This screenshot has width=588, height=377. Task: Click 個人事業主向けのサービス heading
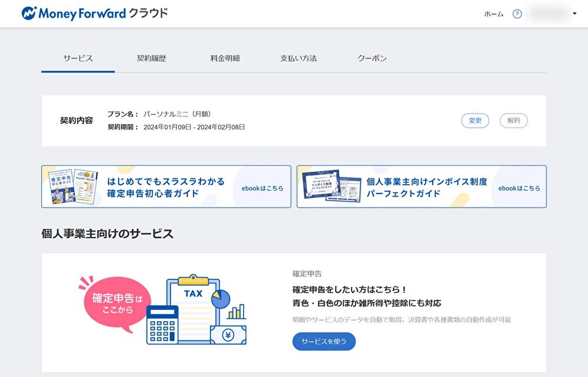pos(107,233)
